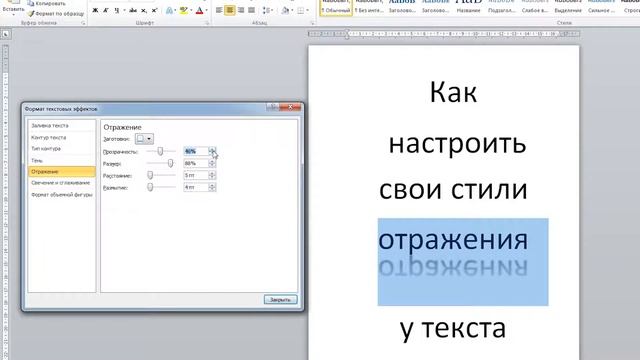Image resolution: width=640 pixels, height=360 pixels.
Task: Click the Размер percentage input field
Action: (196, 163)
